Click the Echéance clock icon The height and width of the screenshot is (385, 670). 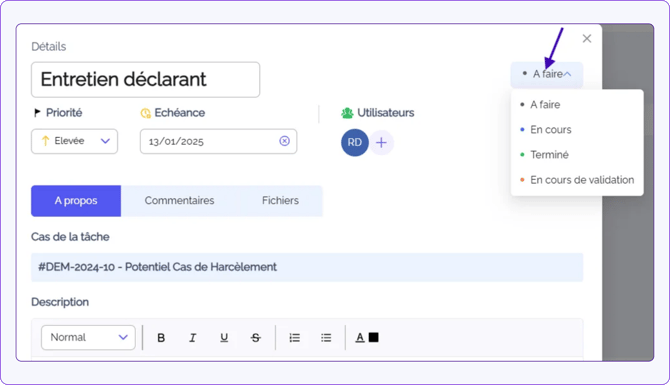point(145,113)
